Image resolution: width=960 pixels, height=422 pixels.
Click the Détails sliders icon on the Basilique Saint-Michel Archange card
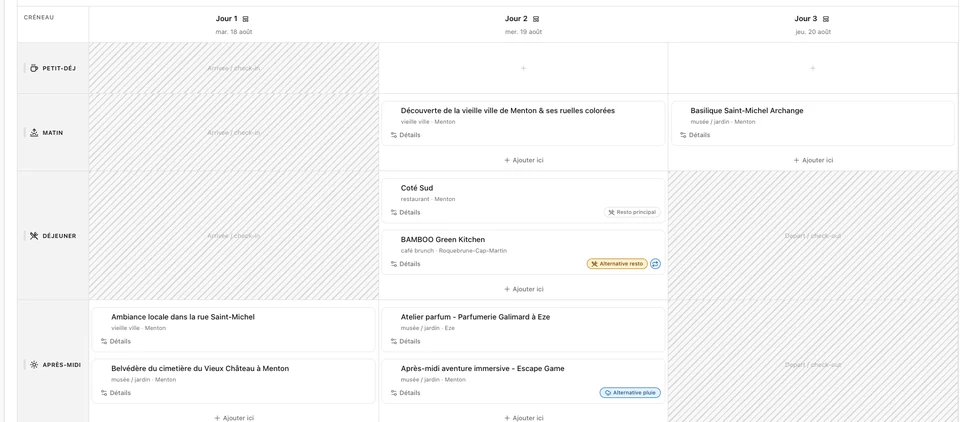point(683,135)
